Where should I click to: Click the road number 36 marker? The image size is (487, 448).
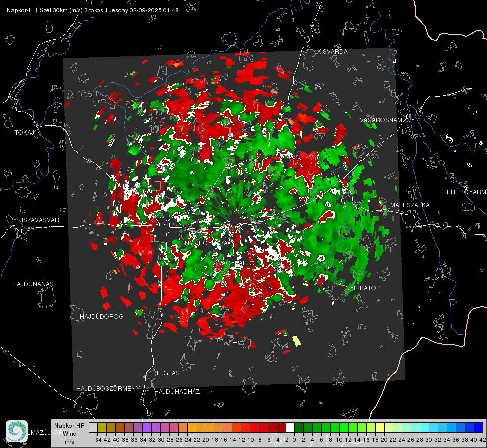31,229
